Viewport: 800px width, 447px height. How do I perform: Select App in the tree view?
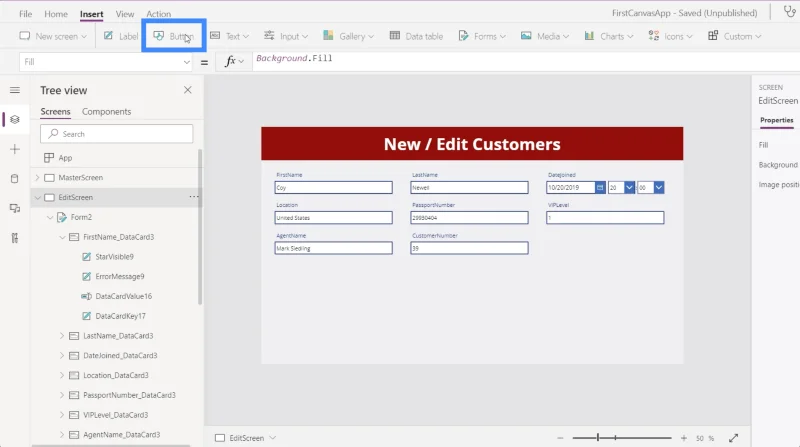click(65, 158)
